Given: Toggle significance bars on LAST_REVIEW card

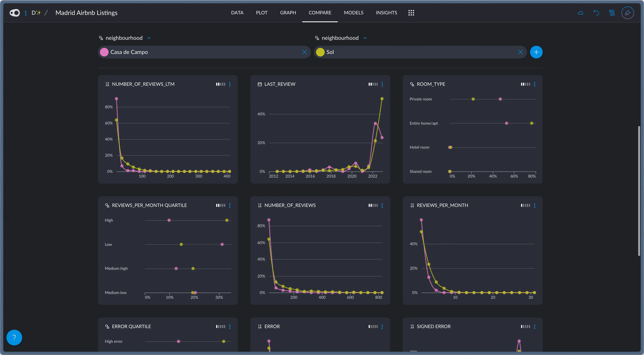Looking at the screenshot, I should click(x=373, y=84).
